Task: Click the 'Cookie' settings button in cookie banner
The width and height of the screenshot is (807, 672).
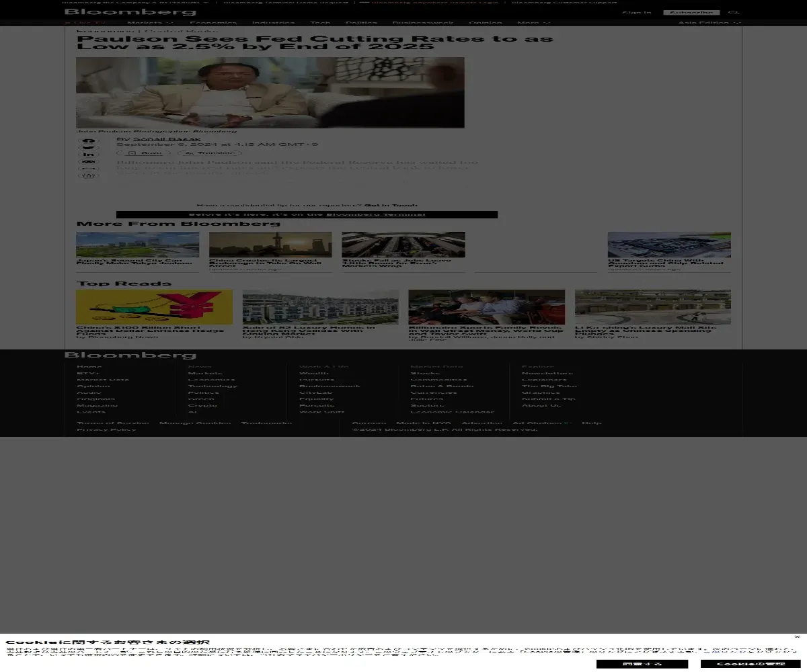Action: point(750,664)
